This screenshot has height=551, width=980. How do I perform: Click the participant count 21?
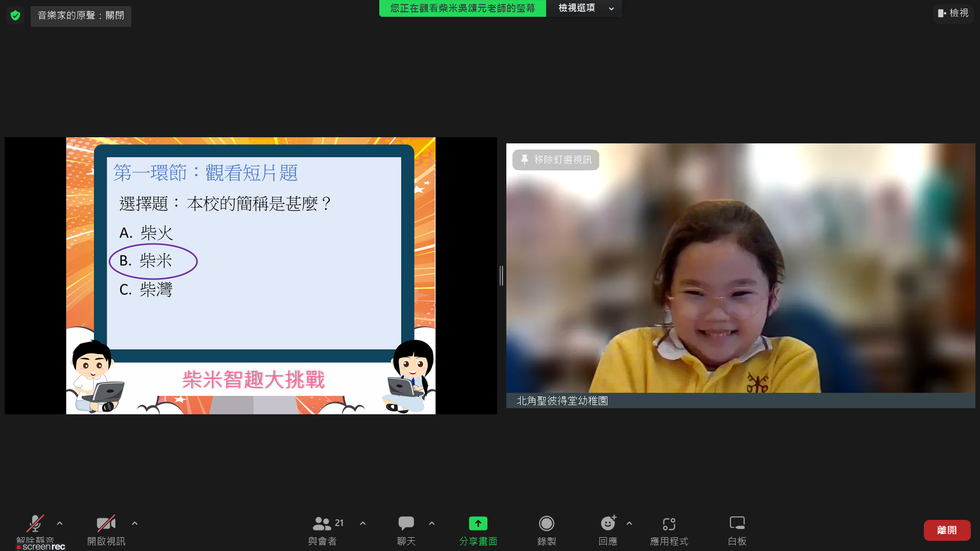pyautogui.click(x=339, y=523)
